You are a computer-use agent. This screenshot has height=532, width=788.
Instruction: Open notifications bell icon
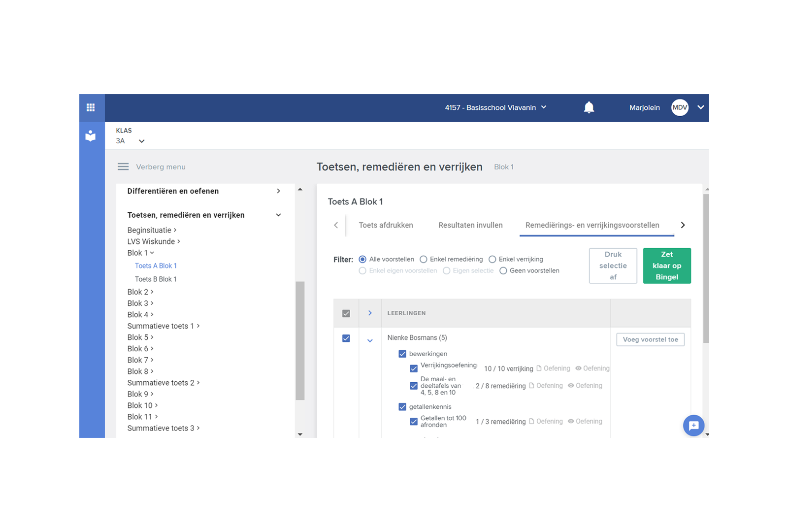[x=589, y=107]
